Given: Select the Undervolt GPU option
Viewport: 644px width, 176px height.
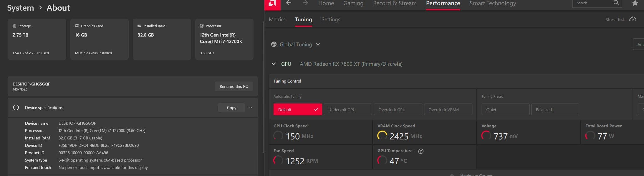Looking at the screenshot, I should [x=348, y=109].
